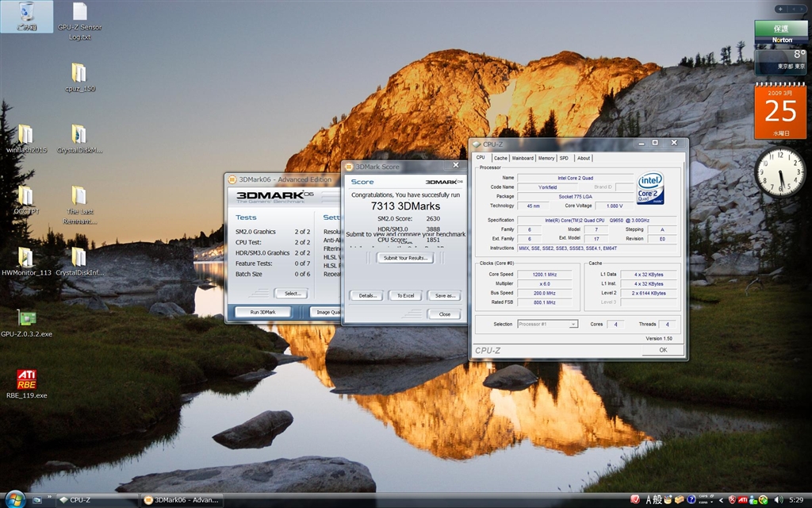Viewport: 812px width, 508px height.
Task: Switch to the SPD tab in CPU-Z
Action: point(564,158)
